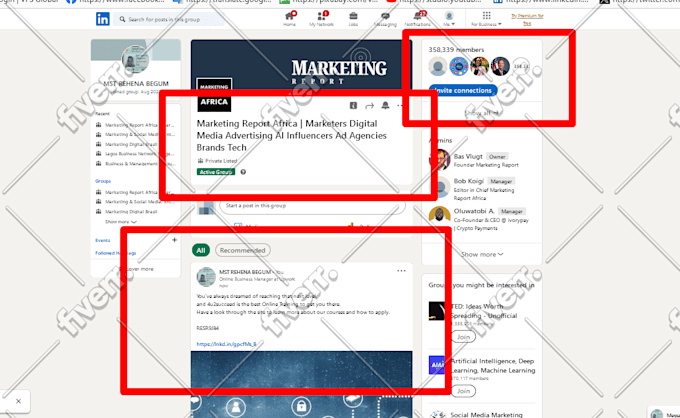The image size is (680, 418).
Task: Open Lagos Business Network in Recent list
Action: pyautogui.click(x=139, y=154)
